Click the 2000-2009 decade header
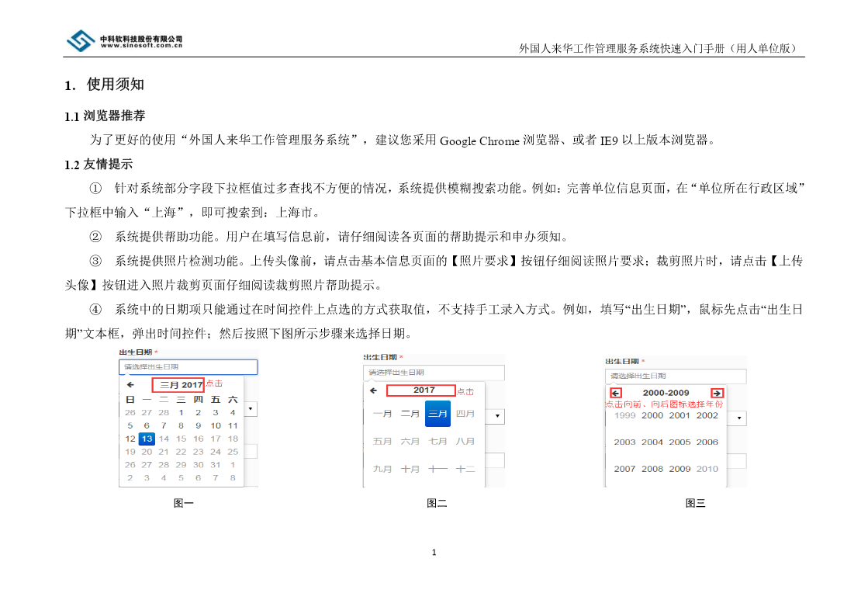 [x=666, y=393]
